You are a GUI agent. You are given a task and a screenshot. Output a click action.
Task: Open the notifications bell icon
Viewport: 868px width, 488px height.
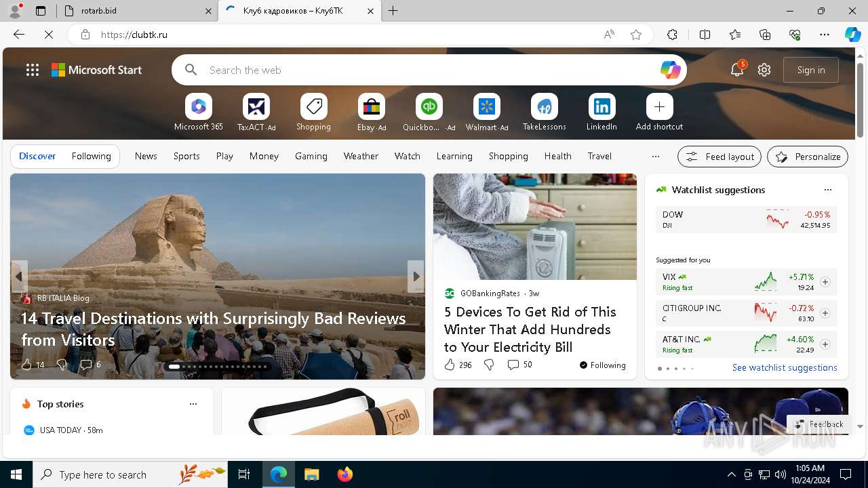coord(737,69)
